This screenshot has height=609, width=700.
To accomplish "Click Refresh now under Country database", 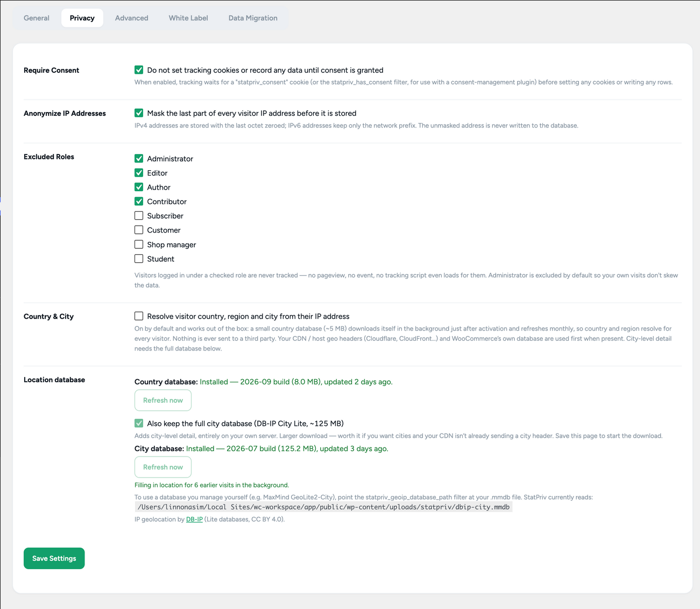I will (x=163, y=400).
